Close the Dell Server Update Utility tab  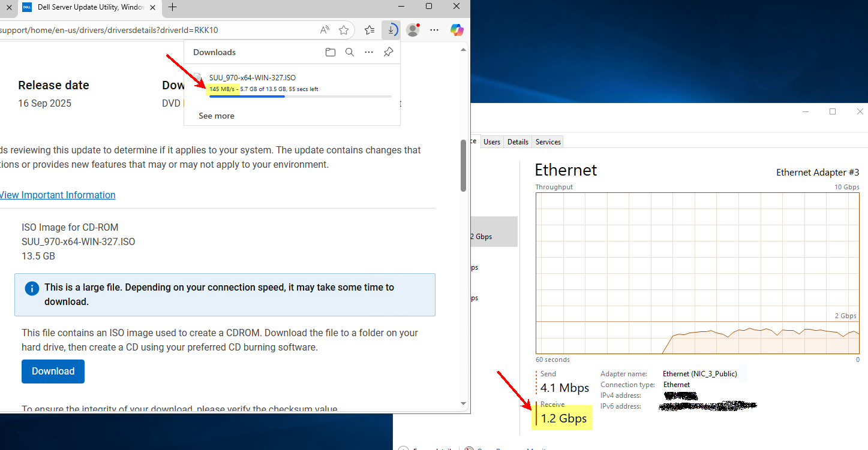pos(8,7)
